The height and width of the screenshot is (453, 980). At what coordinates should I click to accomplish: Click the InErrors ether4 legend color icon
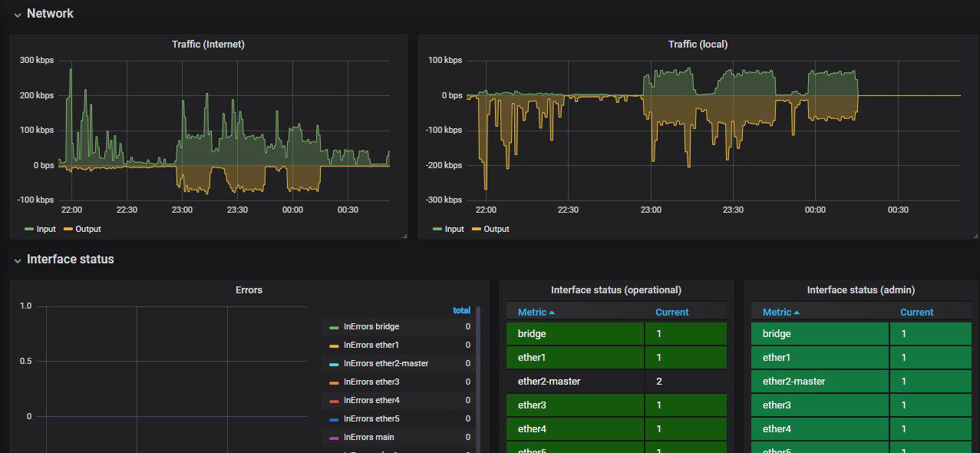(x=334, y=401)
